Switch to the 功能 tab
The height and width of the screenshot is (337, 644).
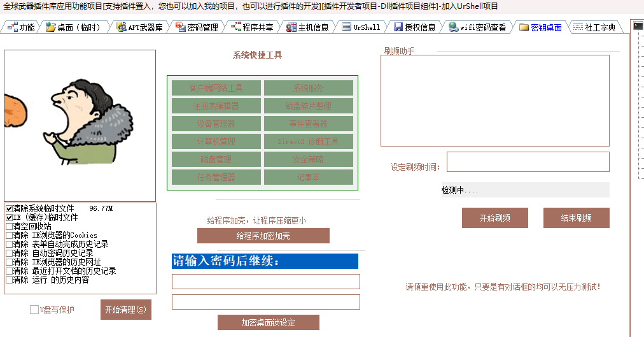point(22,27)
